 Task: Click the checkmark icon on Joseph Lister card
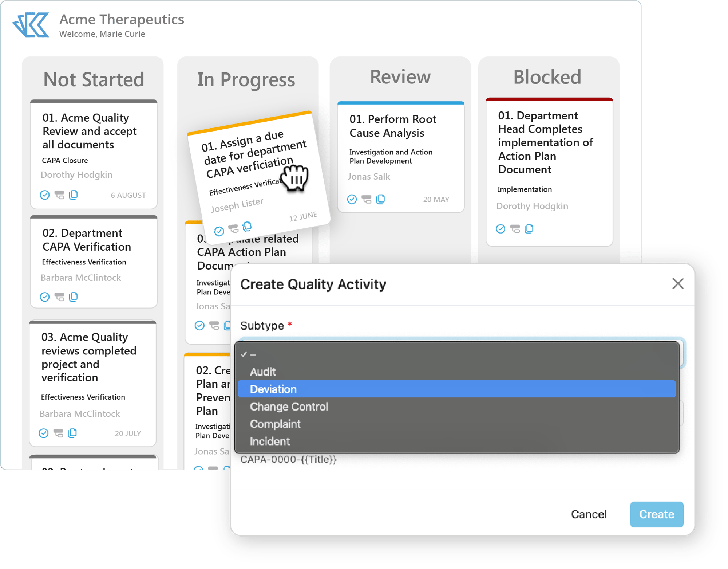click(218, 227)
